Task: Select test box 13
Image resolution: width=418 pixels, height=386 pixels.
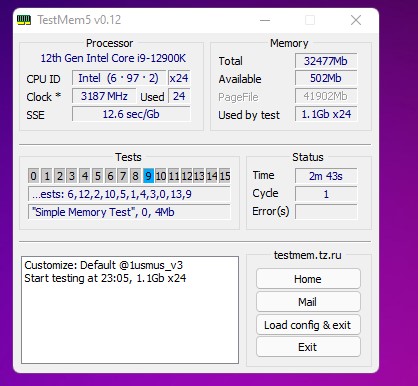Action: pos(199,176)
